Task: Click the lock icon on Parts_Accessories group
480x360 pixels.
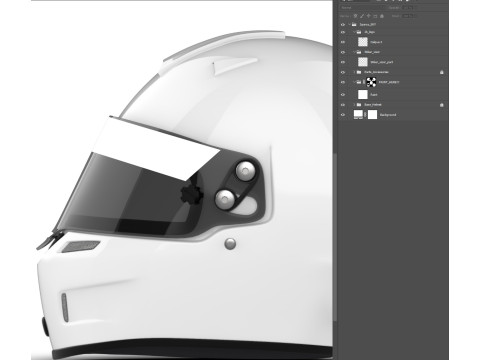Action: pos(442,72)
